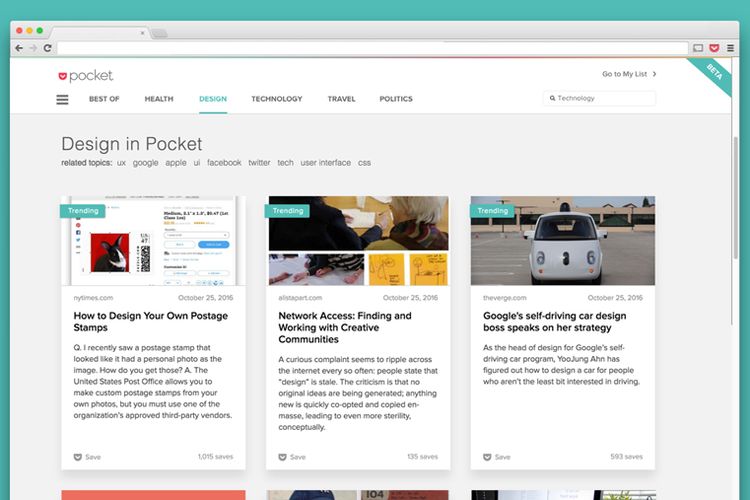Open the Network Access article thumbnail
This screenshot has height=500, width=750.
[x=358, y=241]
